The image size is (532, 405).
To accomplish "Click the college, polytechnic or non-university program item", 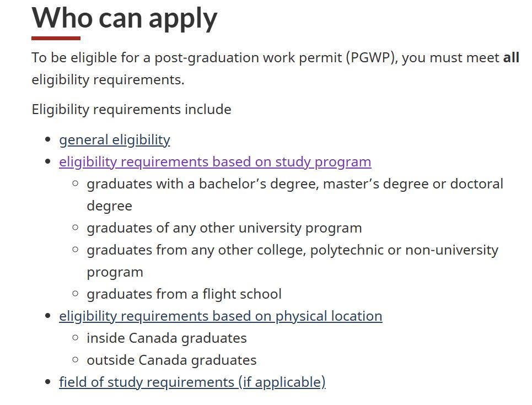I will tap(292, 250).
